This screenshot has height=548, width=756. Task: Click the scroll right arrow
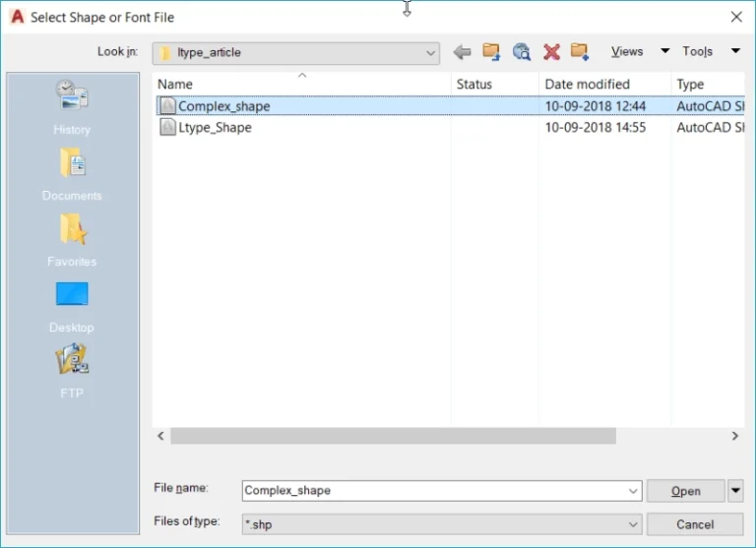coord(734,436)
